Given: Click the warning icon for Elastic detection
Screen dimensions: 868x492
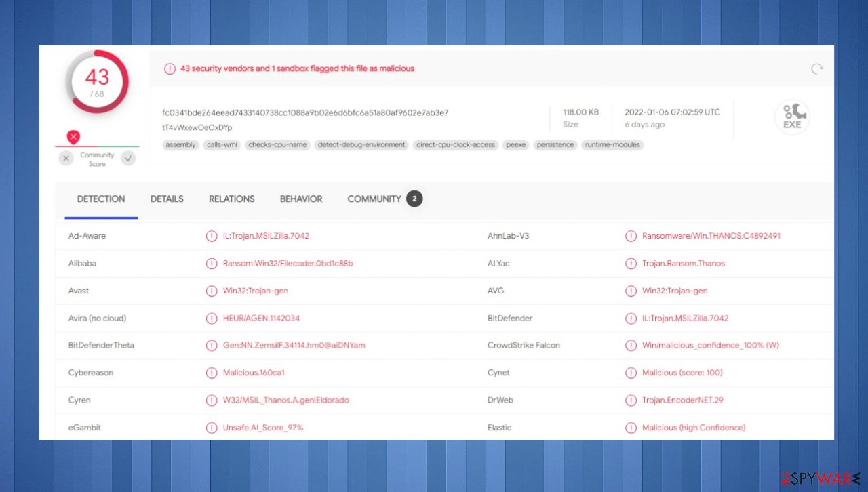Looking at the screenshot, I should click(631, 428).
